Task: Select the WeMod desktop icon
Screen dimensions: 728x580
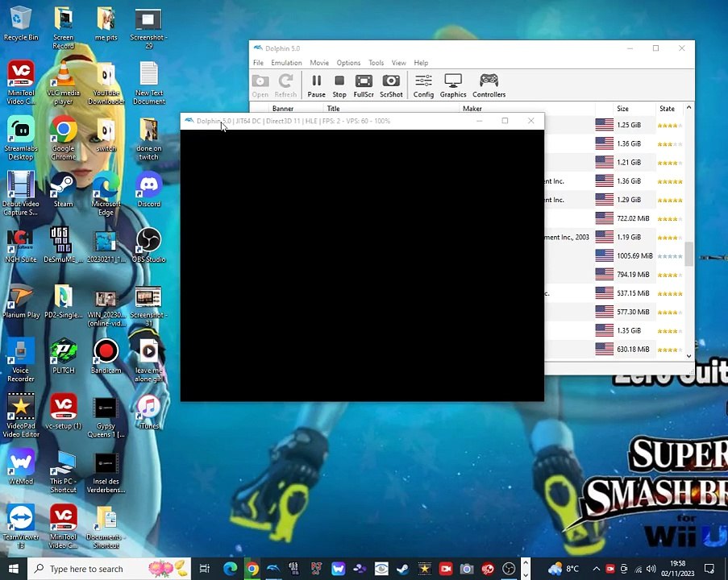Action: point(21,467)
